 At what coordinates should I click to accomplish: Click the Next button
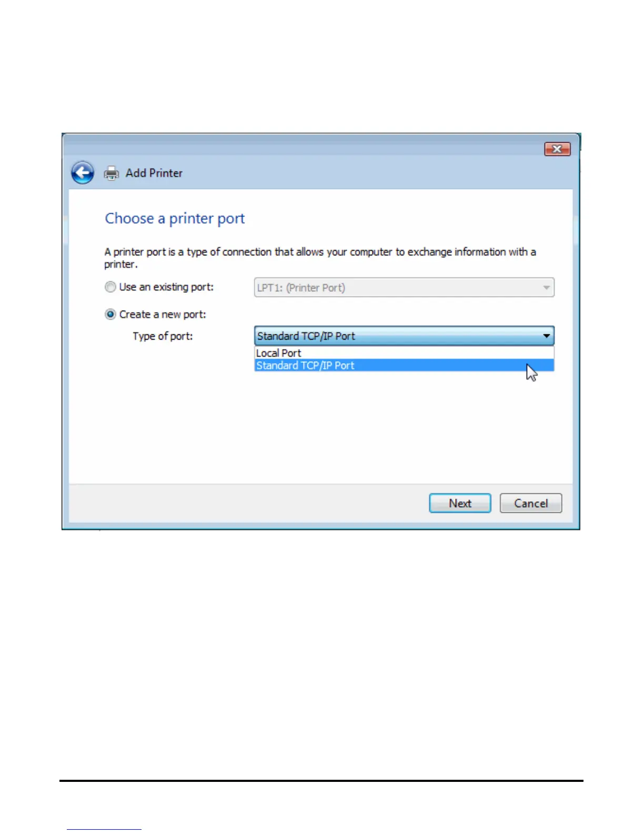point(460,503)
